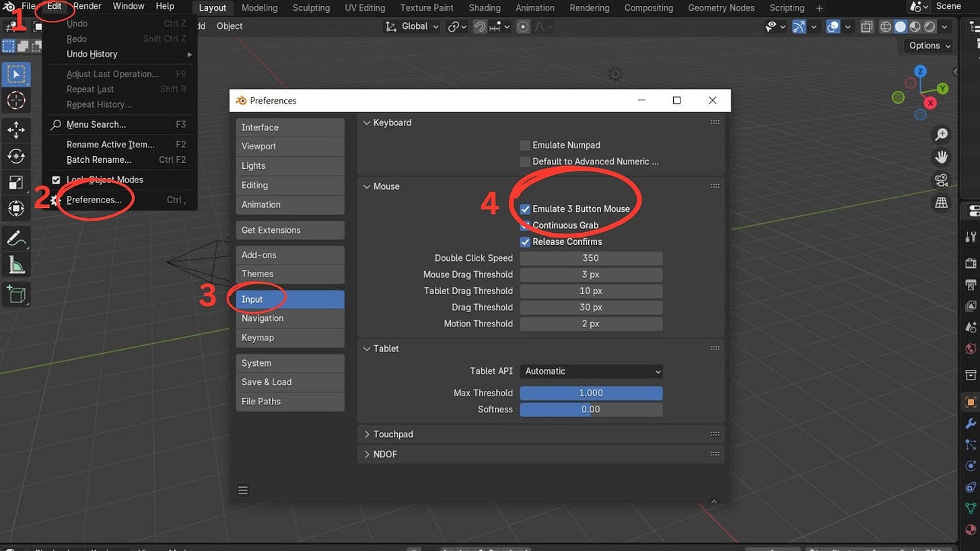Select the Scale tool in toolbar
Viewport: 980px width, 551px height.
pos(16,182)
